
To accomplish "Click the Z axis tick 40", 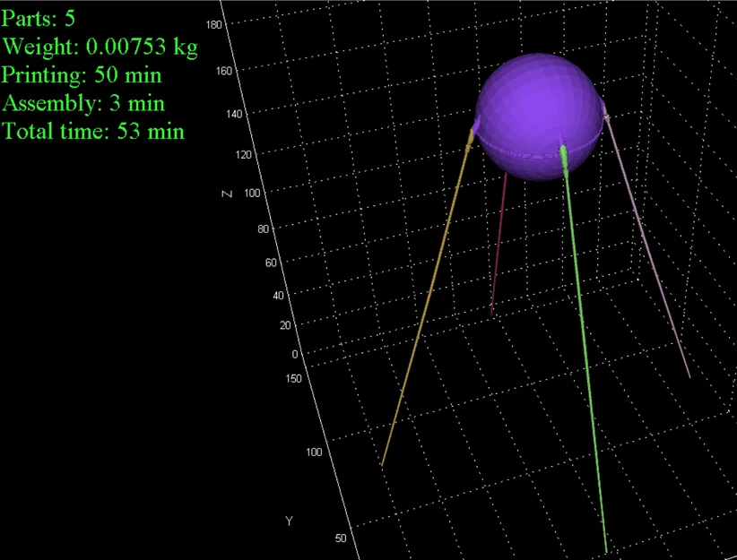I will pos(278,296).
